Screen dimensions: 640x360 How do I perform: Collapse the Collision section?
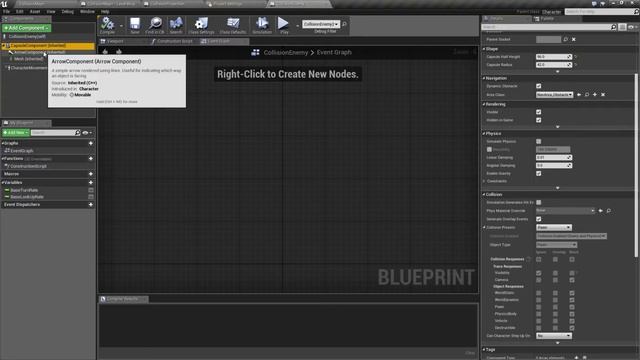[484, 195]
